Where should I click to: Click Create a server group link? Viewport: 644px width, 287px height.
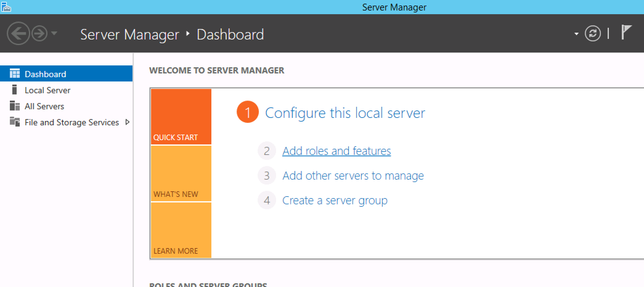tap(335, 200)
